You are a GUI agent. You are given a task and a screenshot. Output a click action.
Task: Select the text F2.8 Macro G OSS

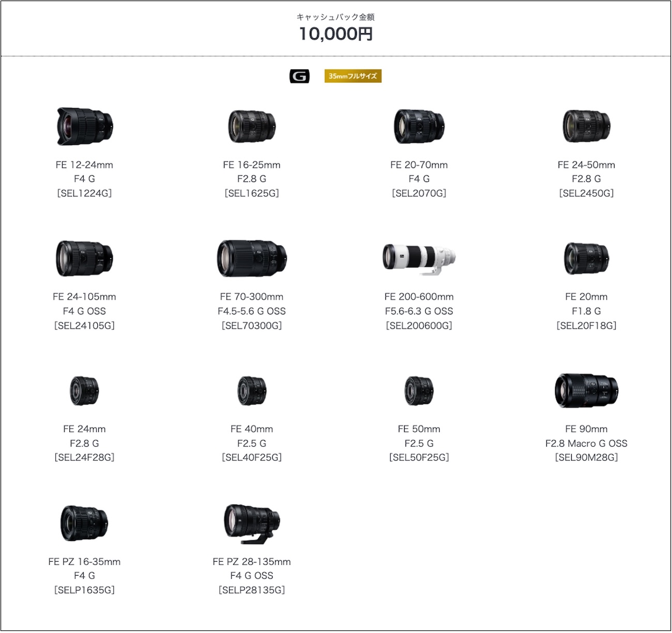click(587, 444)
